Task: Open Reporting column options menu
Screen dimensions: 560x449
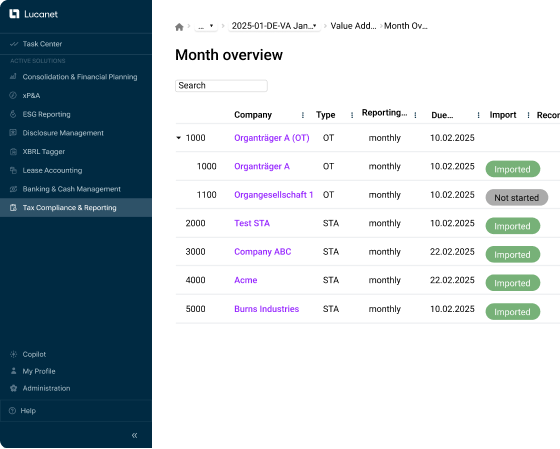Action: click(x=415, y=115)
